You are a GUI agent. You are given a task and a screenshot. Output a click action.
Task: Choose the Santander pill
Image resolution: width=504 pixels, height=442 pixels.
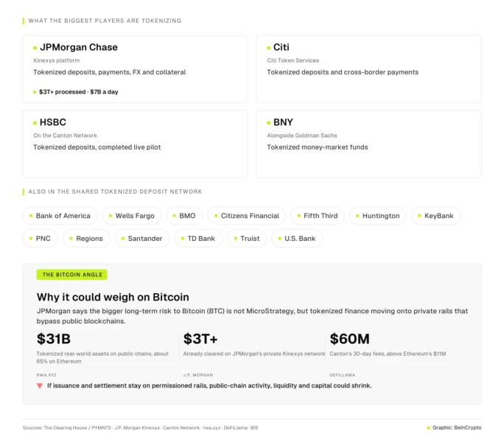click(141, 239)
